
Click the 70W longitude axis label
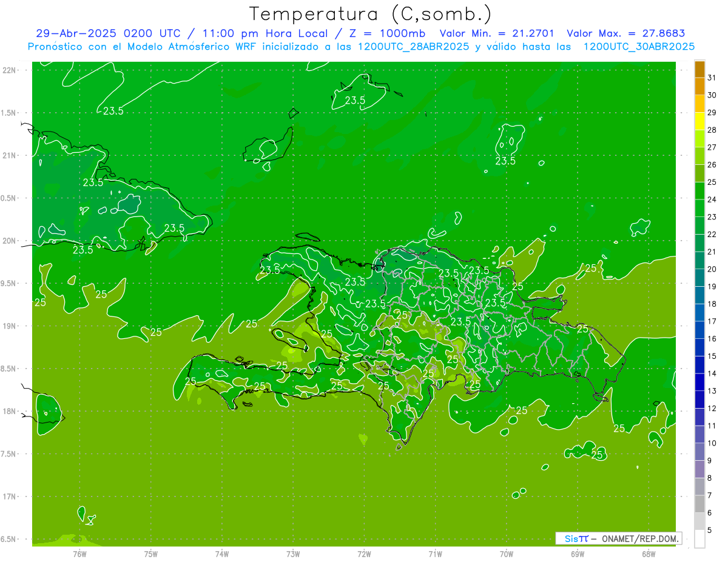(507, 554)
